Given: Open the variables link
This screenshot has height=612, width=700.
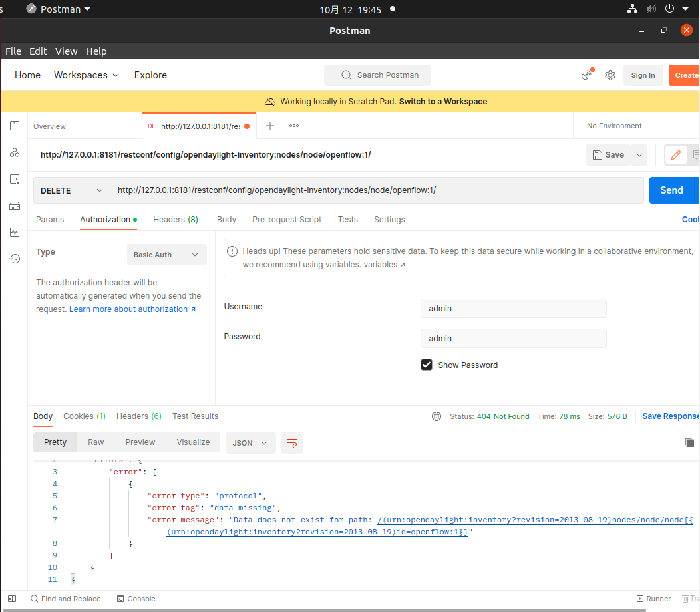Looking at the screenshot, I should (x=381, y=265).
